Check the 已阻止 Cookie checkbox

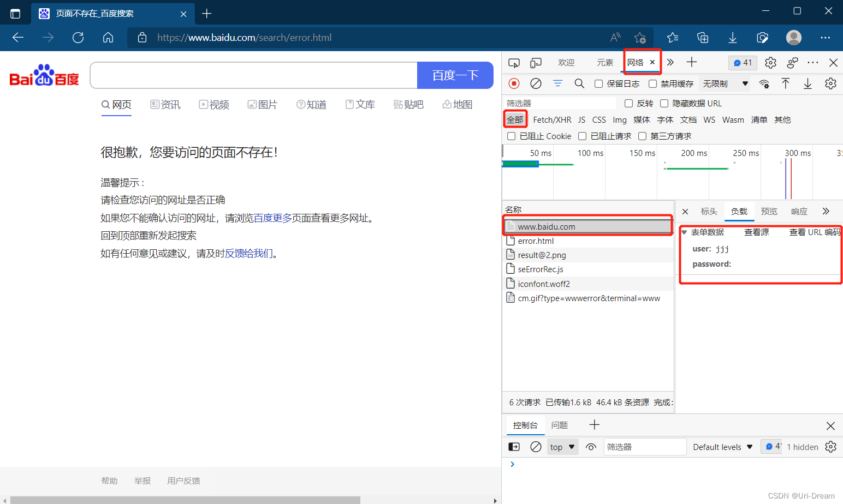[x=512, y=136]
